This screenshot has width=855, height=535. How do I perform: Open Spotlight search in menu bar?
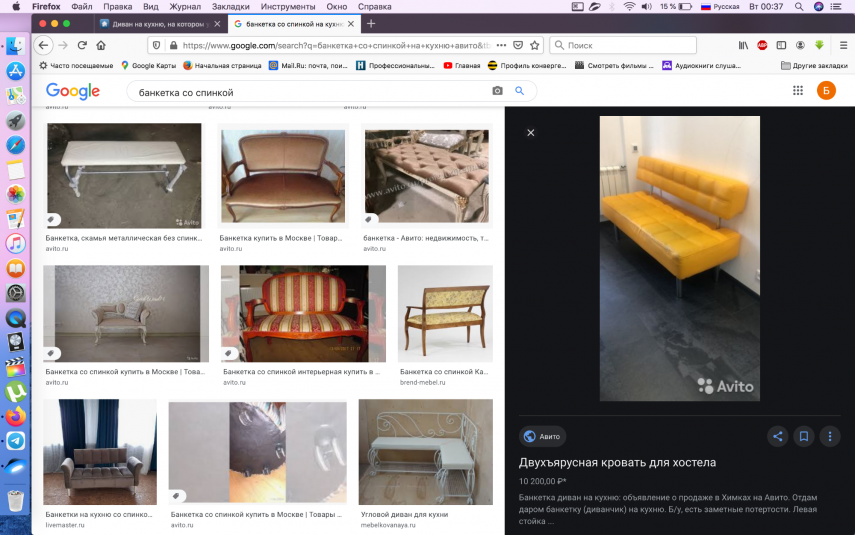[x=799, y=7]
